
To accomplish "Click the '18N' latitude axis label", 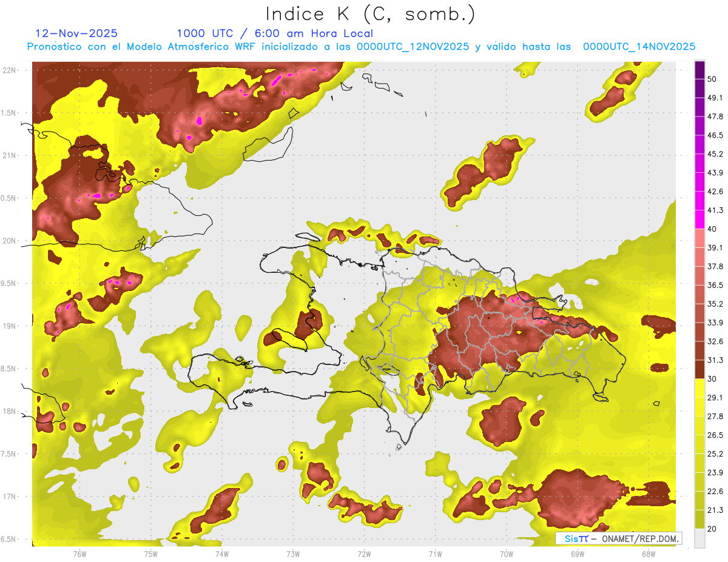I will click(10, 412).
